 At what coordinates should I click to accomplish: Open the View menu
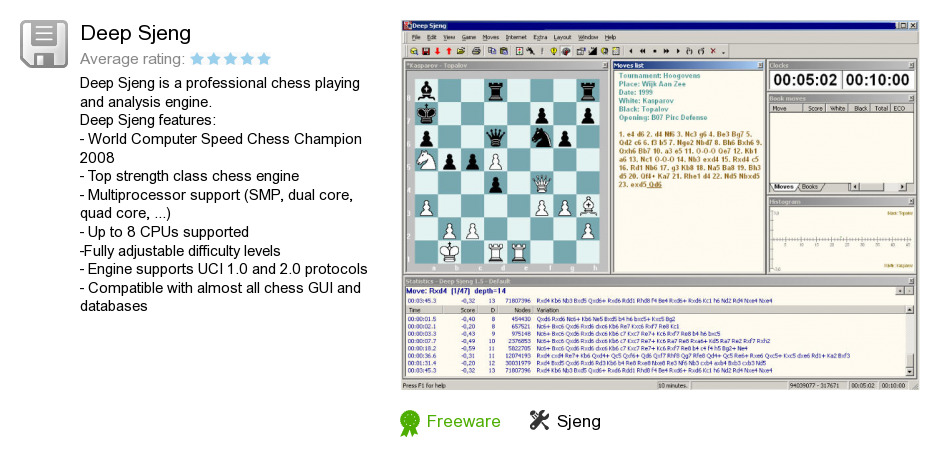pos(449,37)
